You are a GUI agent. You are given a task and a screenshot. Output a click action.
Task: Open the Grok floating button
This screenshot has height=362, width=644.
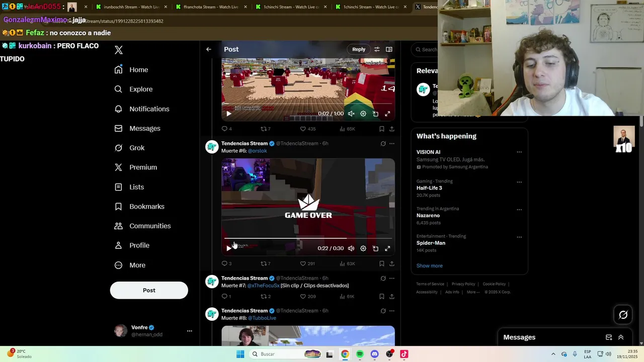(623, 315)
